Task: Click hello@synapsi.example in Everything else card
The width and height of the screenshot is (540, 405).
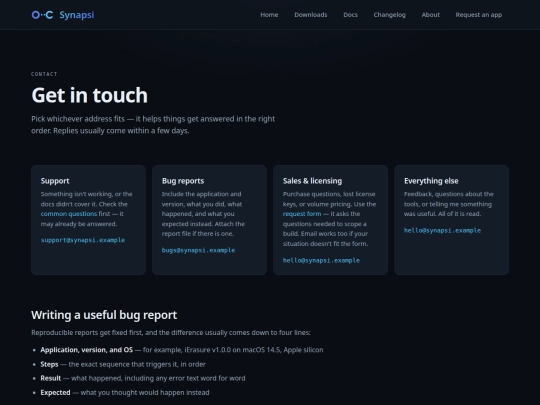Action: point(443,230)
